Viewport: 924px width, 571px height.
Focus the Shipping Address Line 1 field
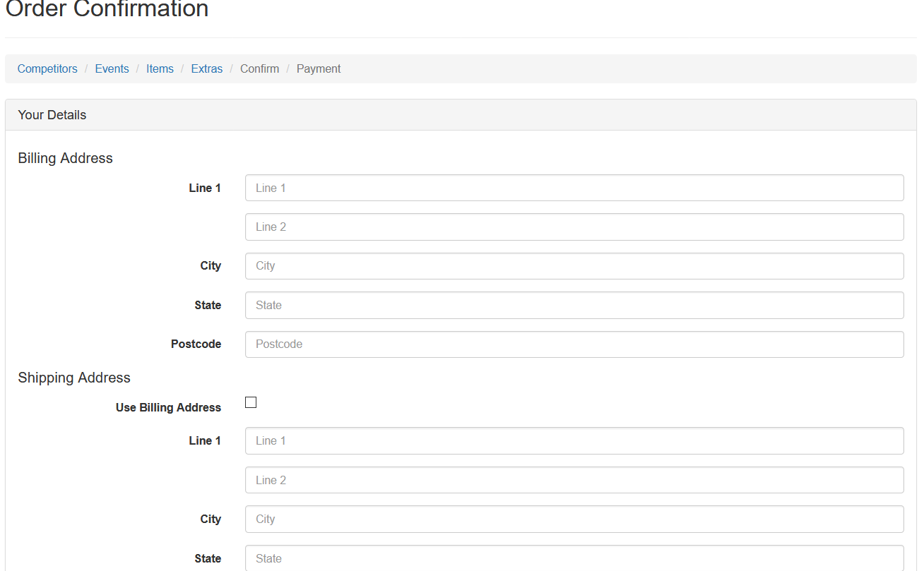click(574, 440)
